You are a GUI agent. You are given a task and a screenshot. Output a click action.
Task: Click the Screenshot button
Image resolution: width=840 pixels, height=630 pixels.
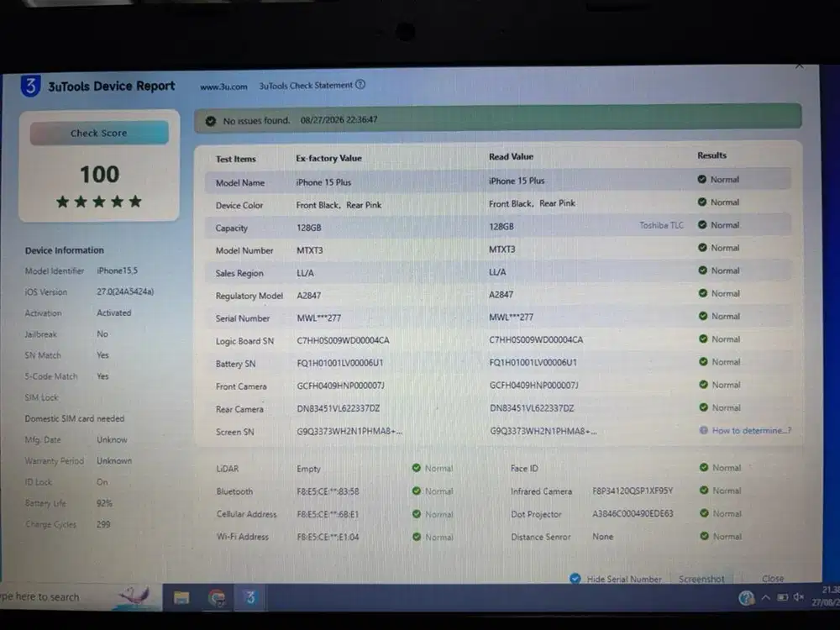tap(701, 579)
